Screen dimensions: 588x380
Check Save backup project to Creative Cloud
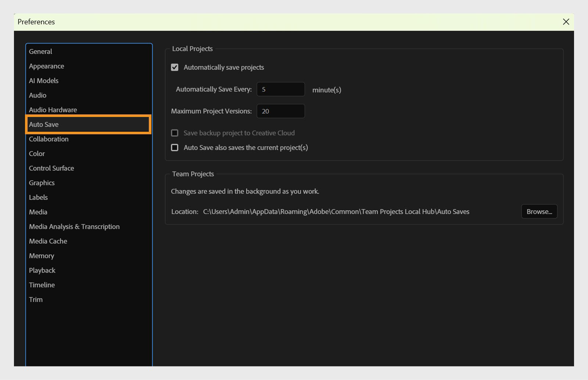tap(175, 133)
